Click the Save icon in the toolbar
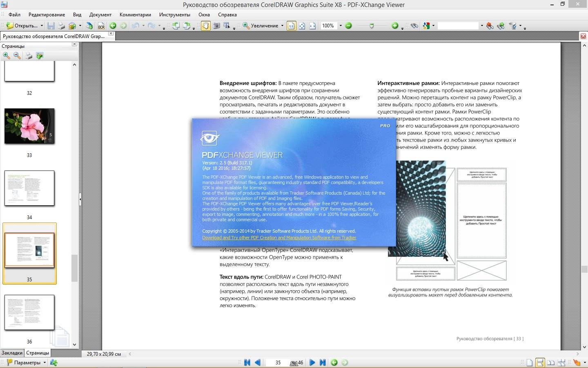Screen dimensions: 588x368 coord(51,26)
